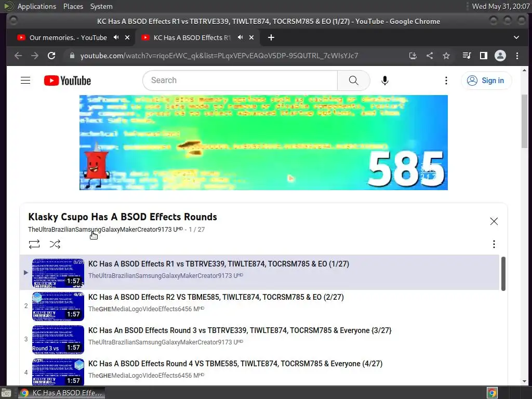Viewport: 532px width, 399px height.
Task: Click the date and time clock
Action: tap(500, 6)
